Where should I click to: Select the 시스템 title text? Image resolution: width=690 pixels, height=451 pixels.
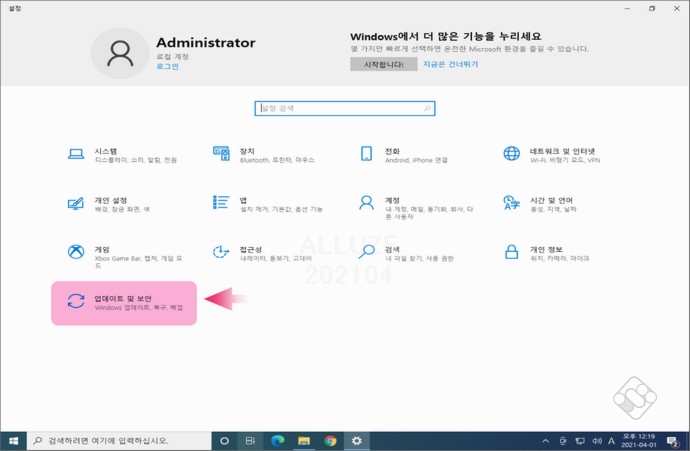(106, 151)
